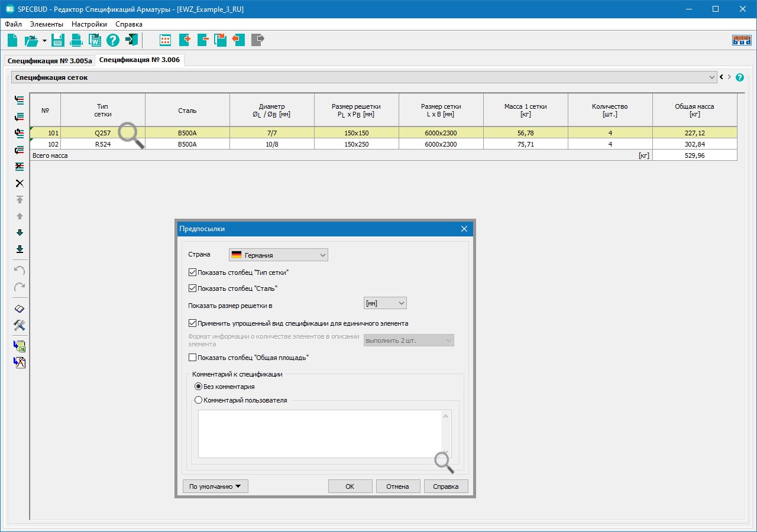
Task: Click the eraser icon in left sidebar
Action: [x=20, y=309]
